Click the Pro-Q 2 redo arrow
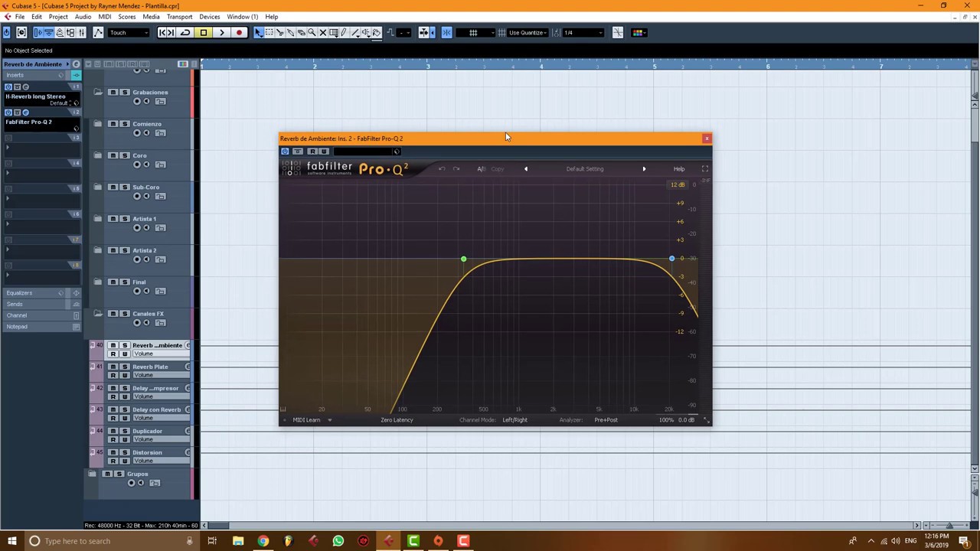The height and width of the screenshot is (551, 980). click(456, 168)
